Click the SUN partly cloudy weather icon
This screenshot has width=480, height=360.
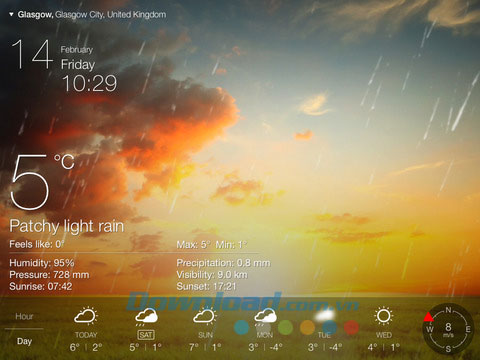point(205,316)
